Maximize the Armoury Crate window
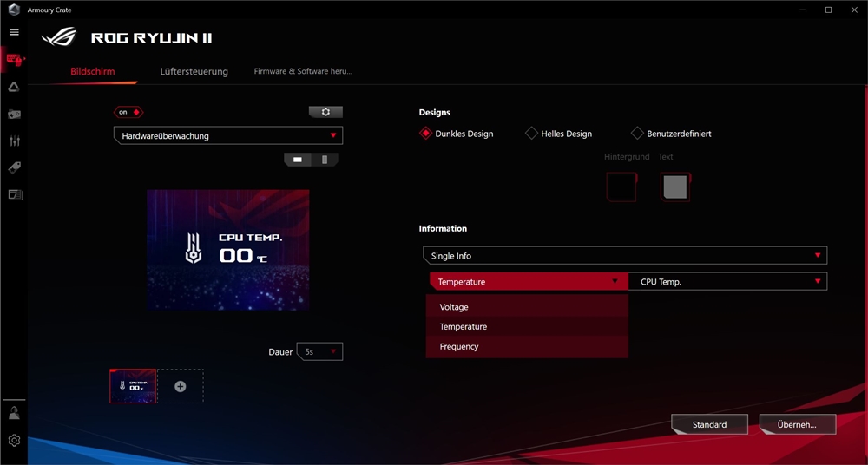Viewport: 868px width, 465px height. 828,10
